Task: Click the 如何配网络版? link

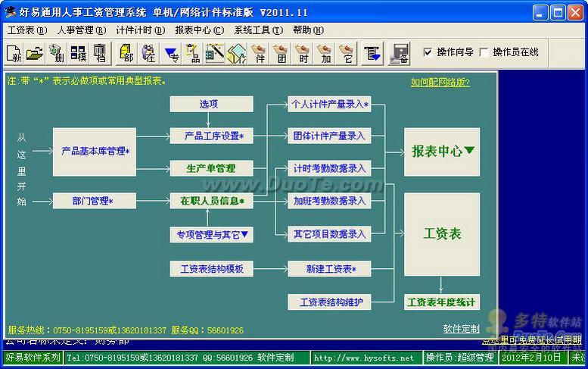Action: coord(440,82)
